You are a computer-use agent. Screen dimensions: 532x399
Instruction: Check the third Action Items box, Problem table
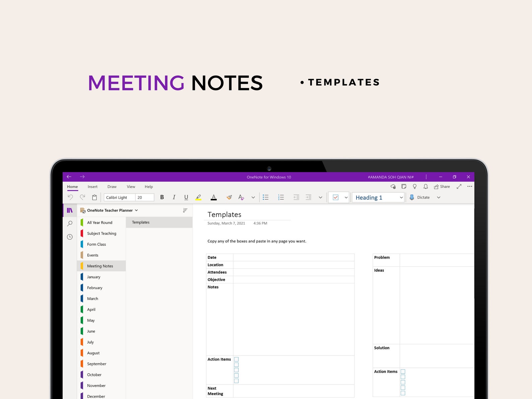[x=403, y=382]
